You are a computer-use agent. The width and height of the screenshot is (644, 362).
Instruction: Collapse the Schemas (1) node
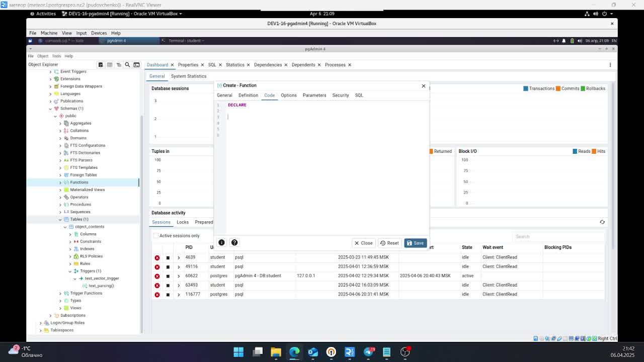50,109
